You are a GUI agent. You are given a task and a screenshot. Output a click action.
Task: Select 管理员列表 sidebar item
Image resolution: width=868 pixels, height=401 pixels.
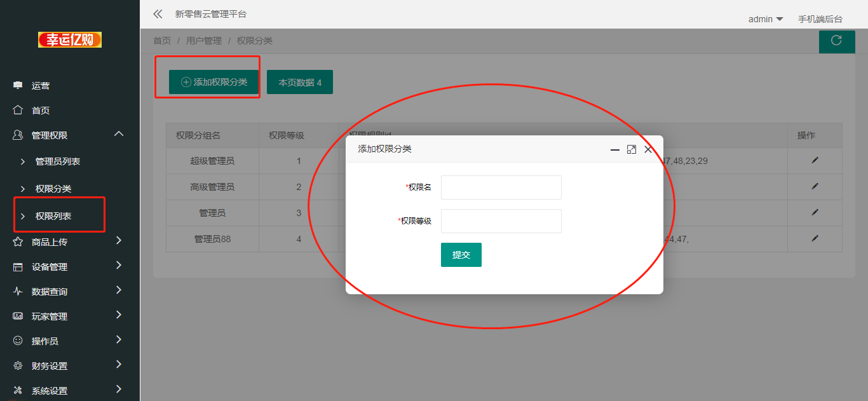click(x=58, y=161)
